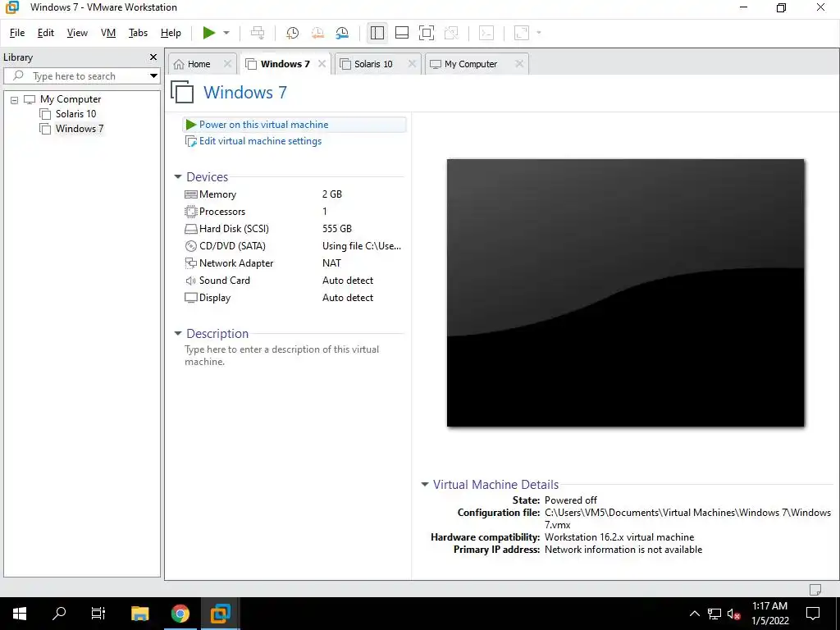The image size is (840, 630).
Task: Click the revert to snapshot icon
Action: [317, 33]
